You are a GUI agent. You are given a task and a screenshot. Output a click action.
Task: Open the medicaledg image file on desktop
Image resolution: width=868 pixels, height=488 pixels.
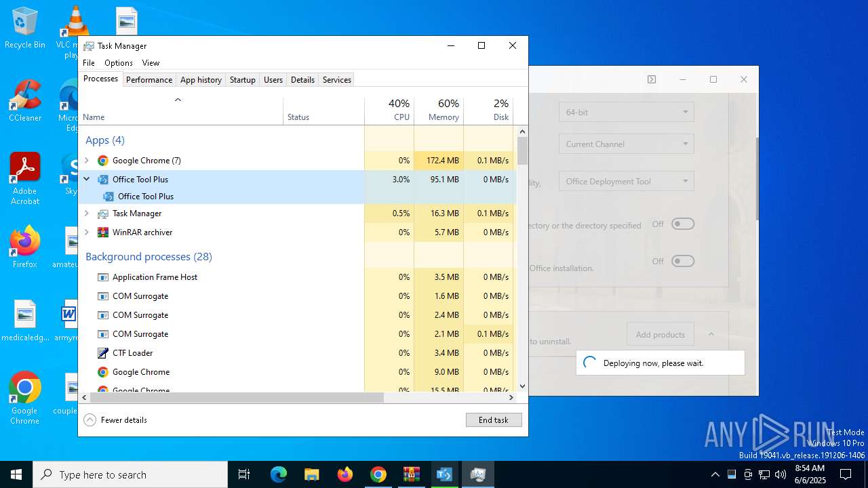[x=25, y=321]
